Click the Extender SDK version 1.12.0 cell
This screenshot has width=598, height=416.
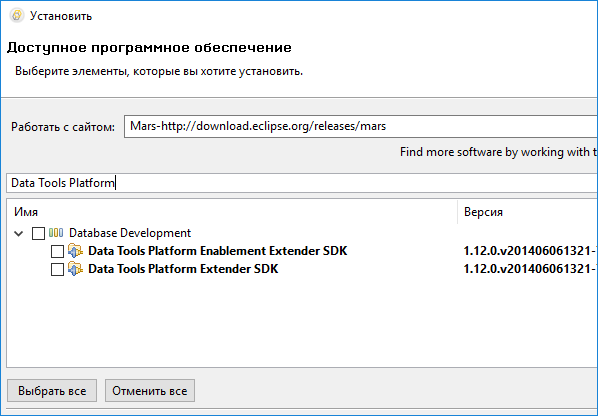[x=530, y=269]
